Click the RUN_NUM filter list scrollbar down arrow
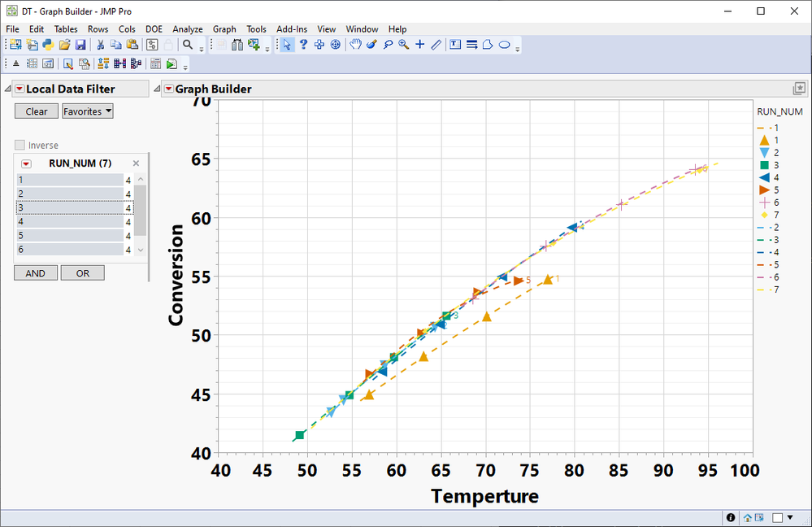This screenshot has height=527, width=812. 141,250
